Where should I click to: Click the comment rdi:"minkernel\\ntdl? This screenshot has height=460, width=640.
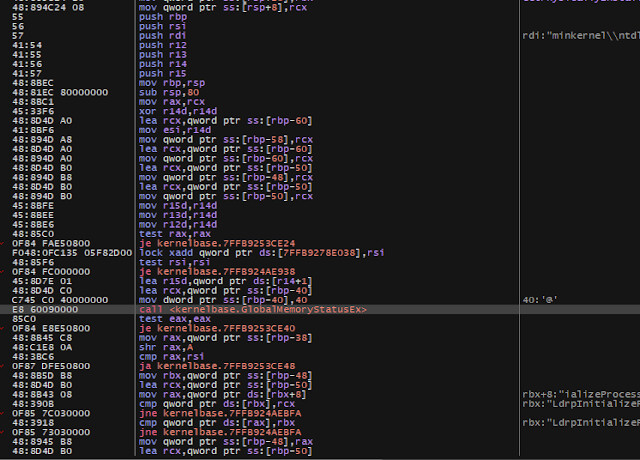coord(578,37)
